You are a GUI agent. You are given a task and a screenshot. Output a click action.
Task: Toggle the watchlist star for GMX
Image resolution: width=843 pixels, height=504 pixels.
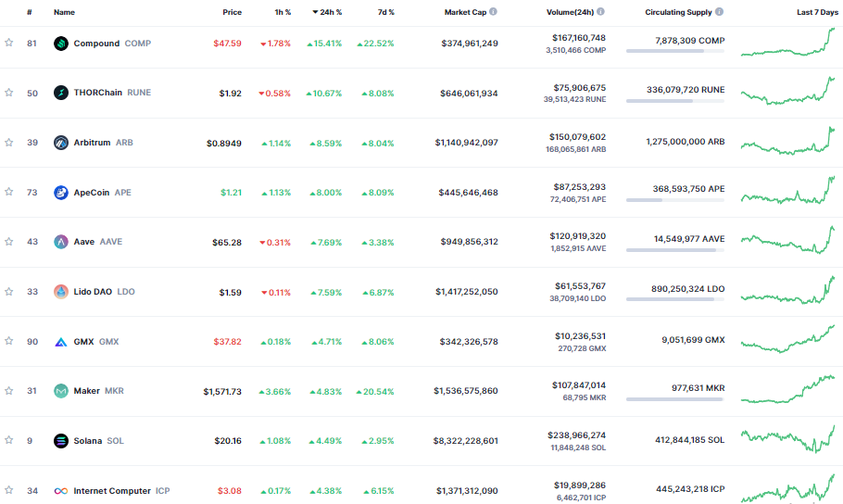[x=9, y=341]
